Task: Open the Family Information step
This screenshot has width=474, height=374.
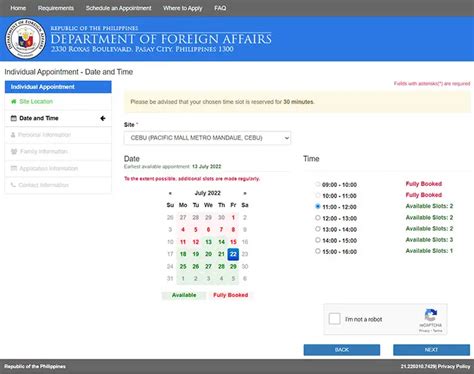Action: click(x=58, y=152)
